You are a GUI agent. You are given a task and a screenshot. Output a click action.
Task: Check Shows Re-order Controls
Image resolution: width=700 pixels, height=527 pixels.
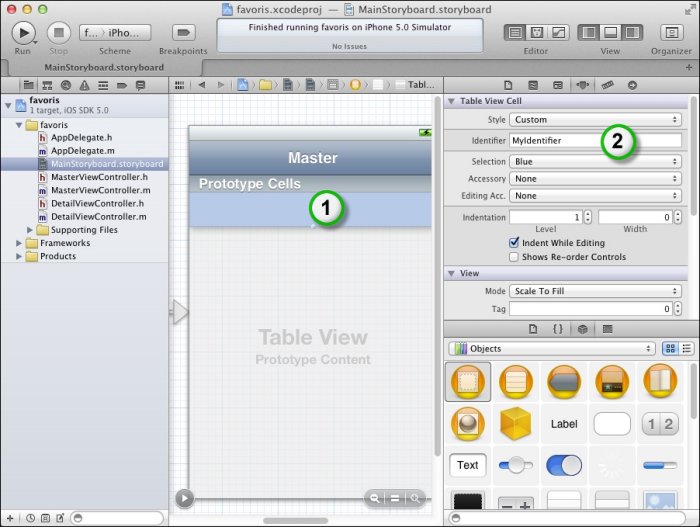[x=514, y=257]
